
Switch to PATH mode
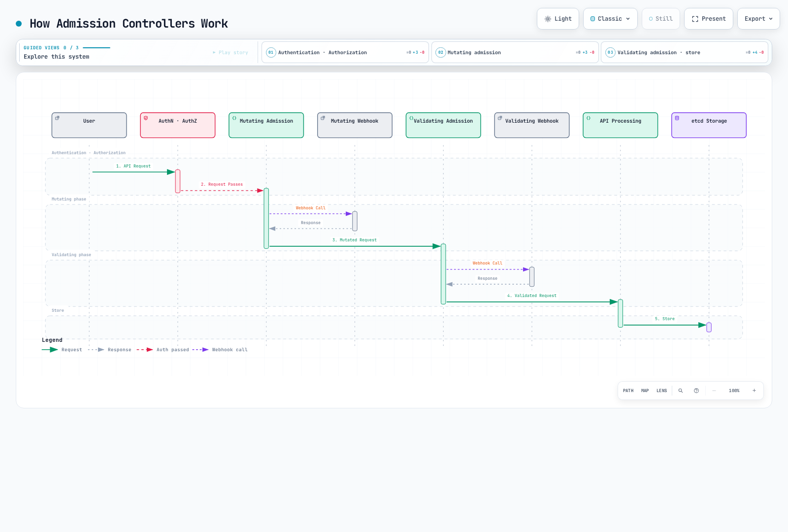click(628, 391)
